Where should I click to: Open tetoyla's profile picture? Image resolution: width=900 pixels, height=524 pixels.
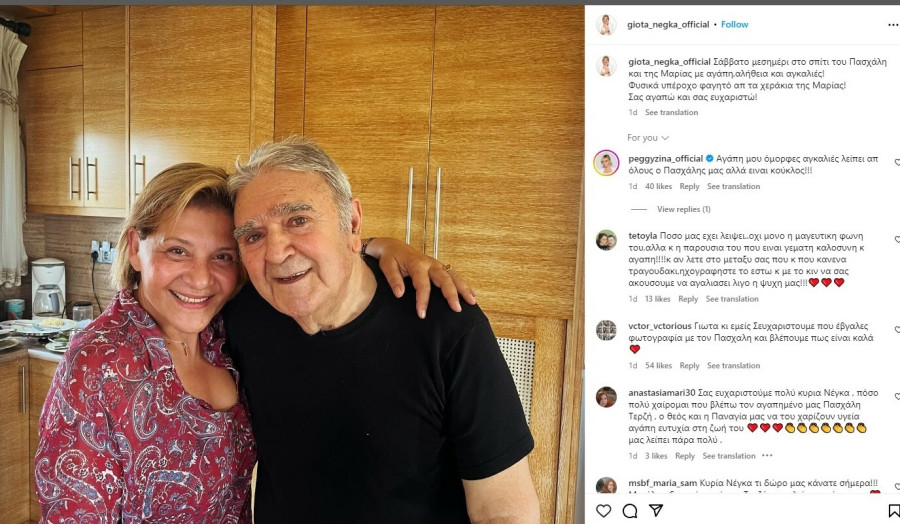pos(606,240)
